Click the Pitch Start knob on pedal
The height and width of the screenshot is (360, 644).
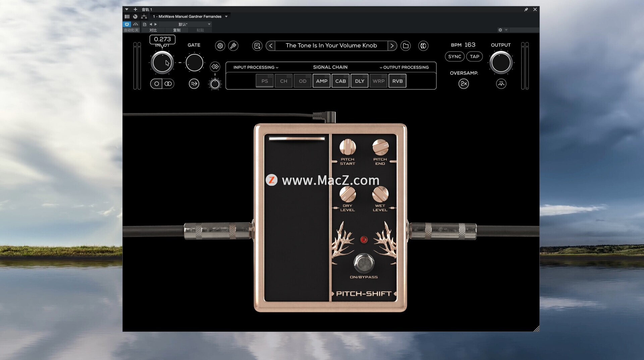pyautogui.click(x=347, y=147)
